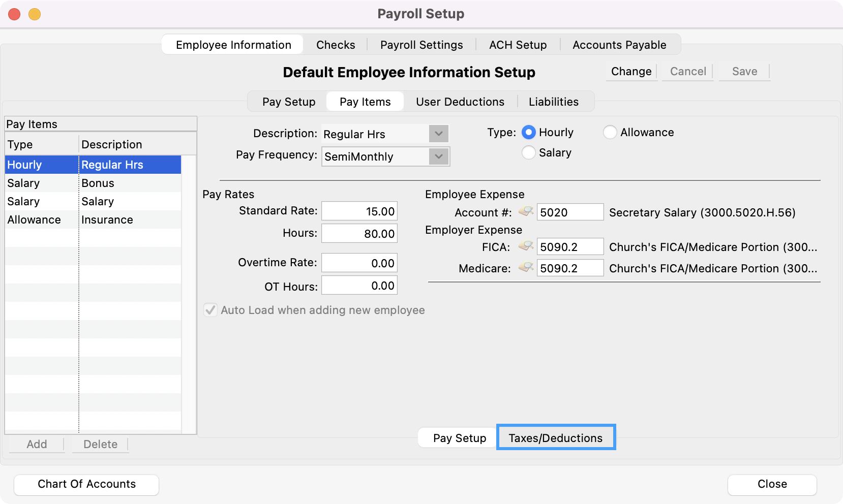Image resolution: width=843 pixels, height=504 pixels.
Task: Click lookup icon beside Account # field
Action: tap(526, 211)
